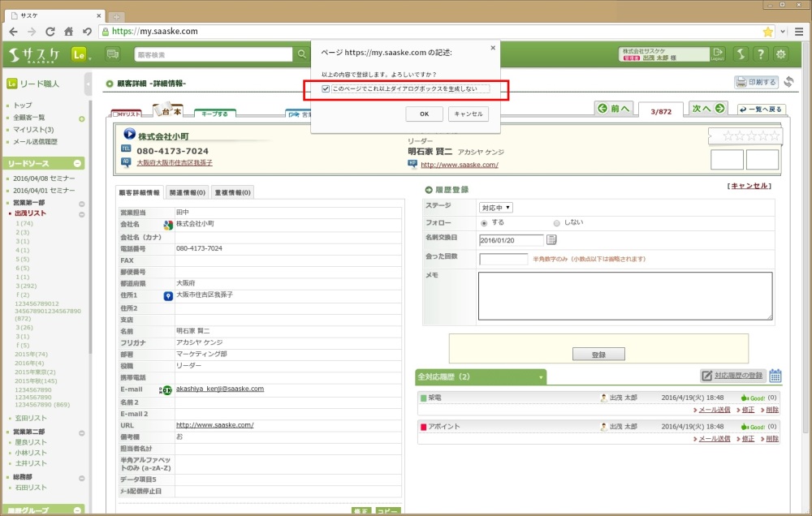Open the ステージ 対応中 dropdown

pos(495,207)
